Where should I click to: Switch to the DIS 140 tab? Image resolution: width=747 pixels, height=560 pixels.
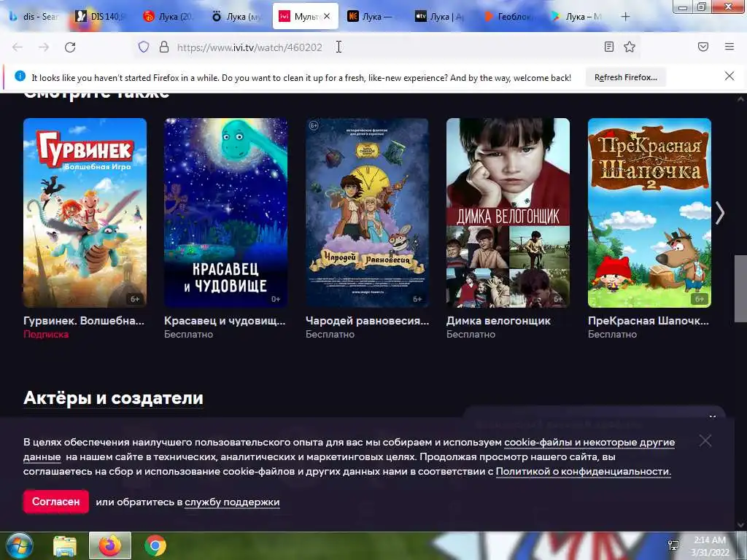pyautogui.click(x=100, y=17)
